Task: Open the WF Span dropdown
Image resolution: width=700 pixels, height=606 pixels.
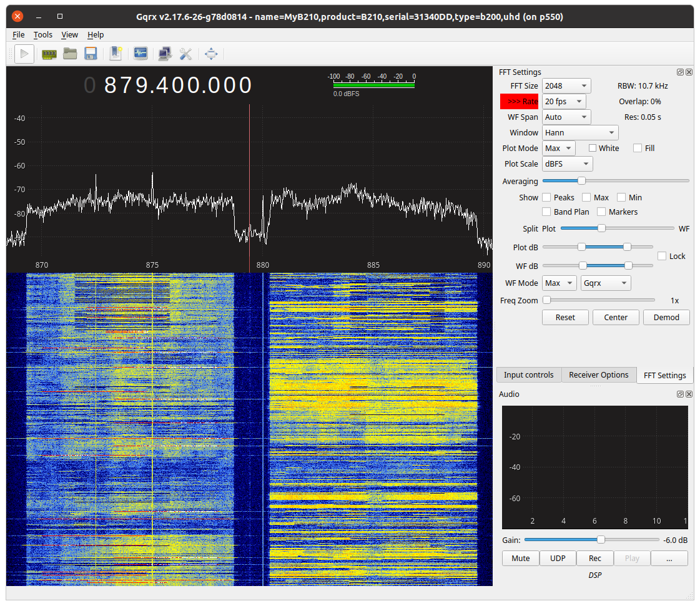Action: click(566, 117)
